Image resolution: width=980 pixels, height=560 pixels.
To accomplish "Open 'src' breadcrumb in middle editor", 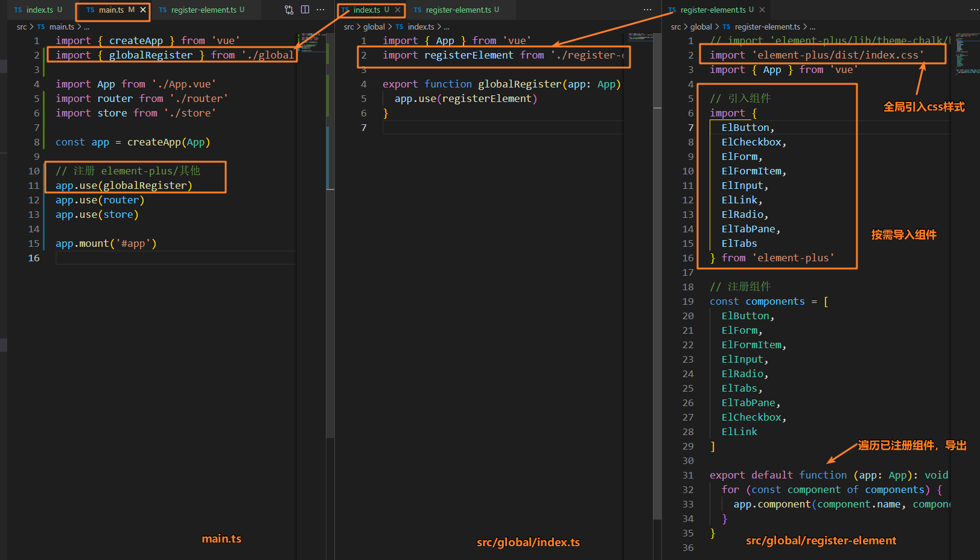I will 349,27.
